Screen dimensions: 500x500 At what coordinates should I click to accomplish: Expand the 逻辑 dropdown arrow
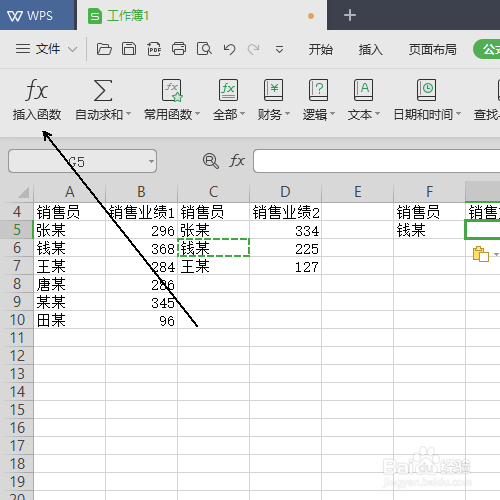tap(332, 114)
